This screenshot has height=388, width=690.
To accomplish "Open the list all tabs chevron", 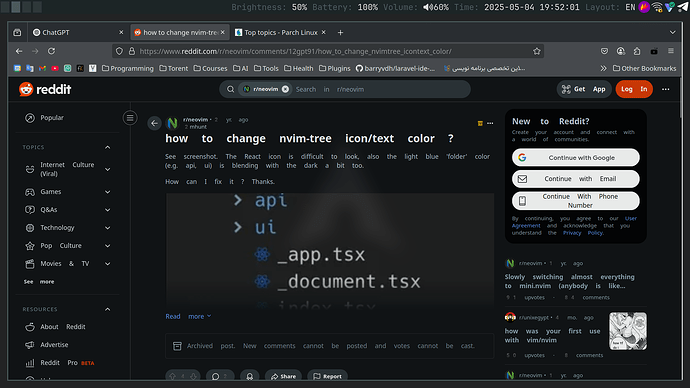I will coord(672,33).
